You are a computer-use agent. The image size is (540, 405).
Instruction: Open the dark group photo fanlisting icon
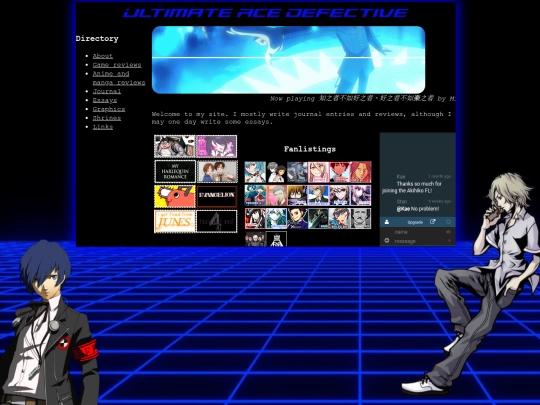pos(255,239)
